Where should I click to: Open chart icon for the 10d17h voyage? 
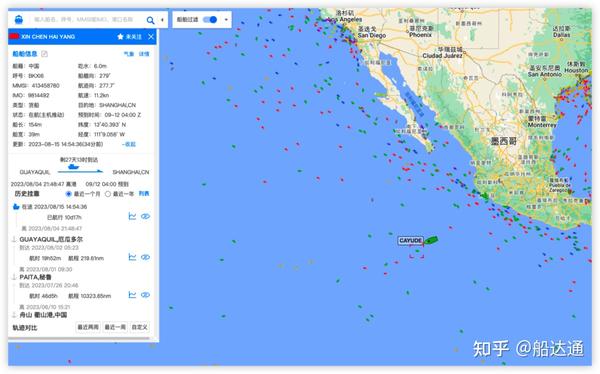point(132,216)
